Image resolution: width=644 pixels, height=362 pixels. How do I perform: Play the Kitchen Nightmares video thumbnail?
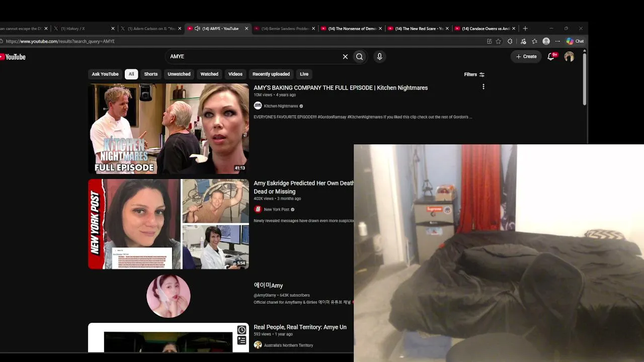click(x=169, y=129)
